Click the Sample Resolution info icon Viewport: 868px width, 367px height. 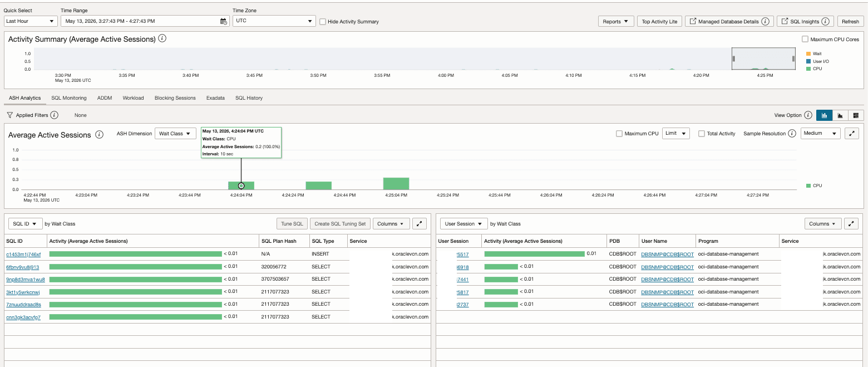(792, 133)
